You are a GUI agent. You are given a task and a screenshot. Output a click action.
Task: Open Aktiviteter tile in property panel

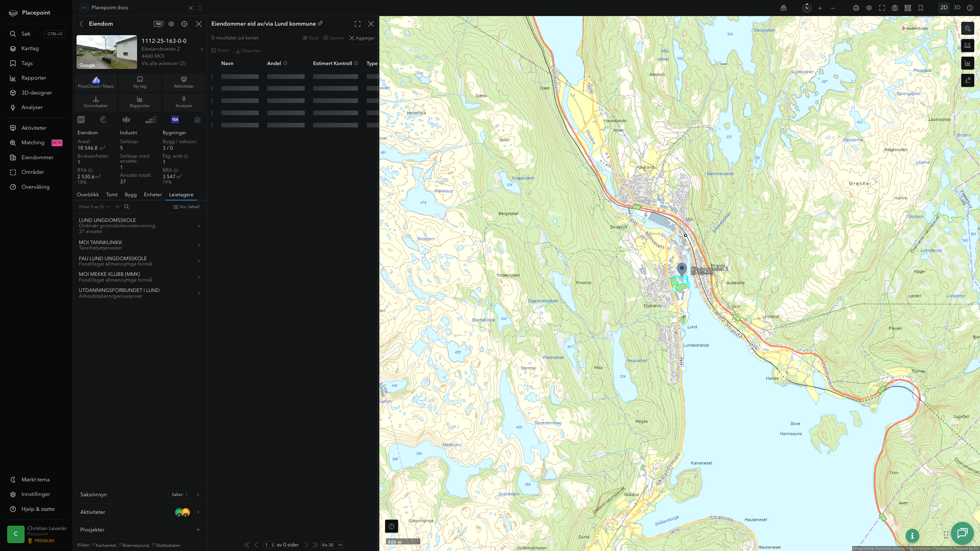[184, 82]
